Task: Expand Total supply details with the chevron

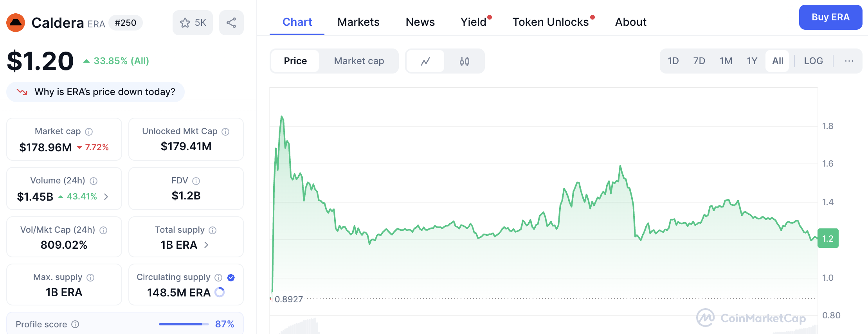Action: [x=207, y=245]
